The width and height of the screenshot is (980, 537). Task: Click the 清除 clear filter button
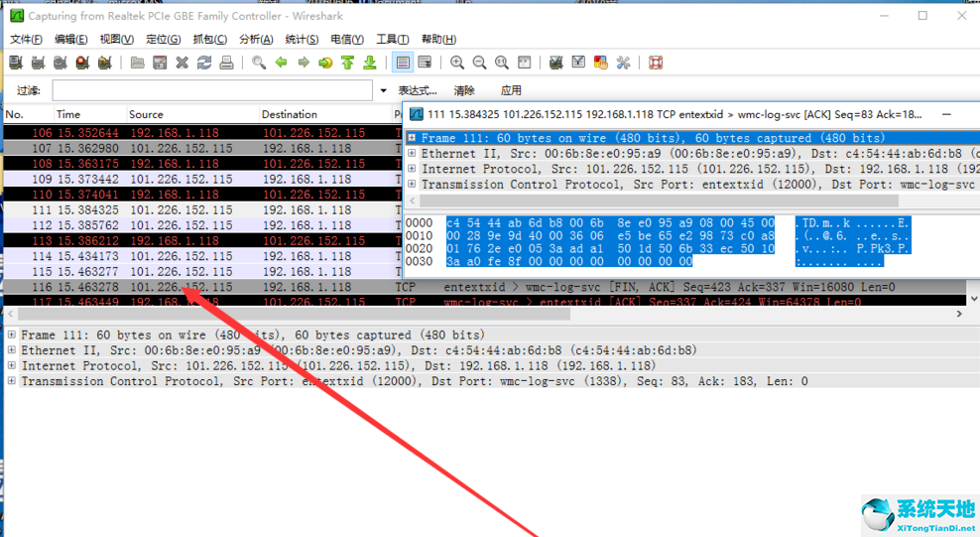pos(464,90)
